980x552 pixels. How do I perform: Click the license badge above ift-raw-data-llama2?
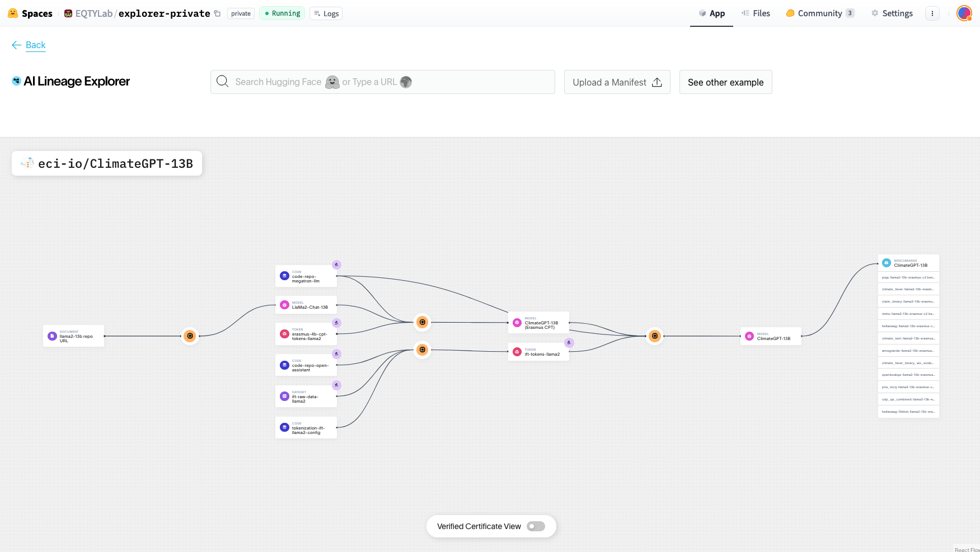[336, 385]
